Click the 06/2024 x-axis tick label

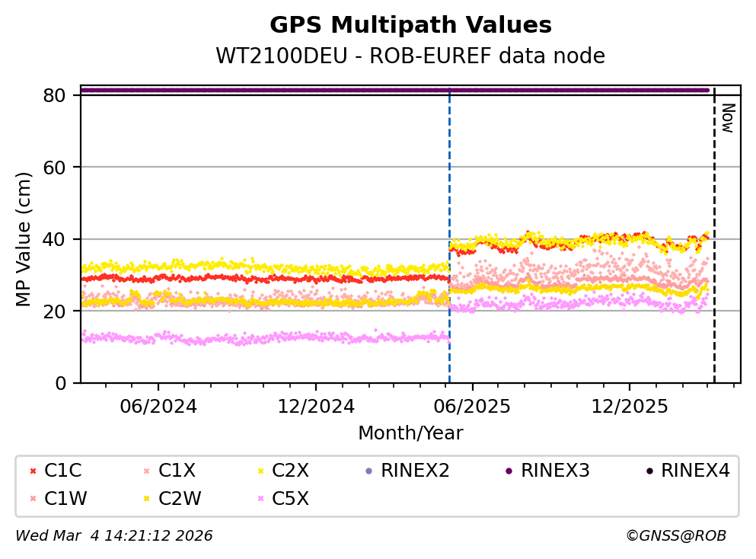click(x=158, y=407)
